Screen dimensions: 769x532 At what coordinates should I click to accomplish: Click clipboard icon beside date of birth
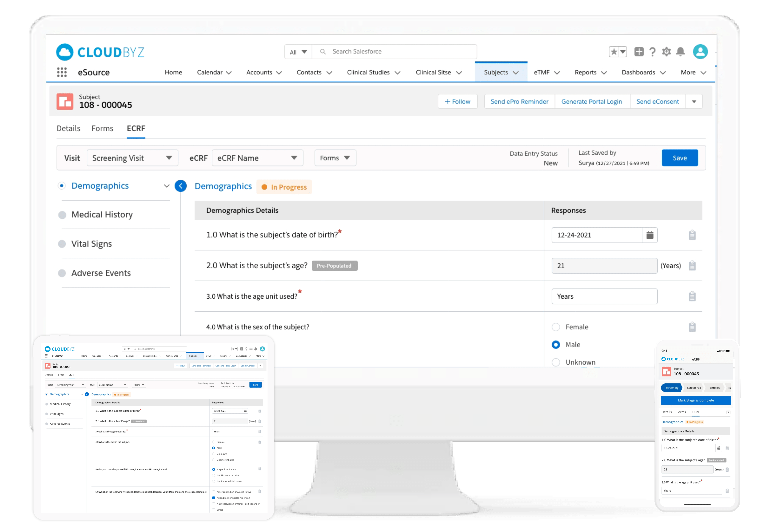pyautogui.click(x=692, y=235)
